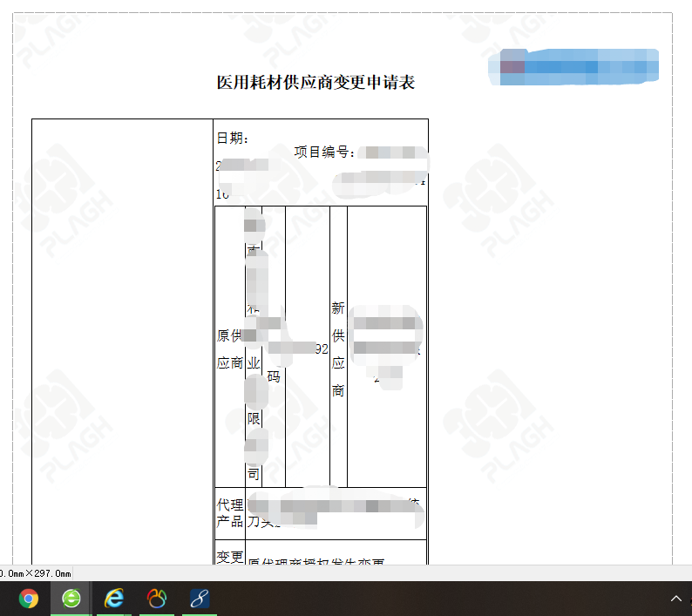Click the 码 character in the code column

[x=274, y=377]
